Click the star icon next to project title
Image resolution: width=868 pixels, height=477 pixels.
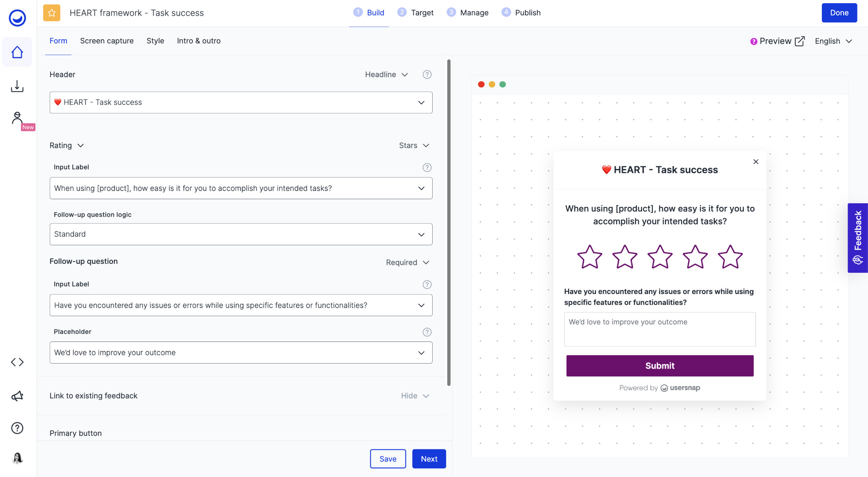coord(52,13)
